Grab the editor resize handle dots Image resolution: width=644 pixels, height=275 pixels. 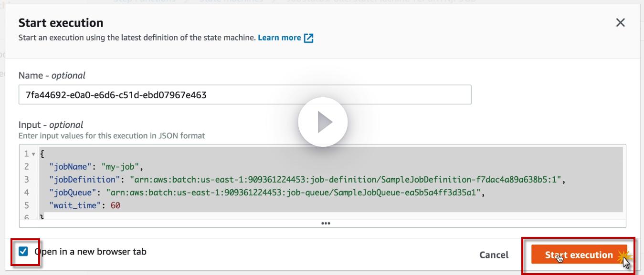coord(326,223)
